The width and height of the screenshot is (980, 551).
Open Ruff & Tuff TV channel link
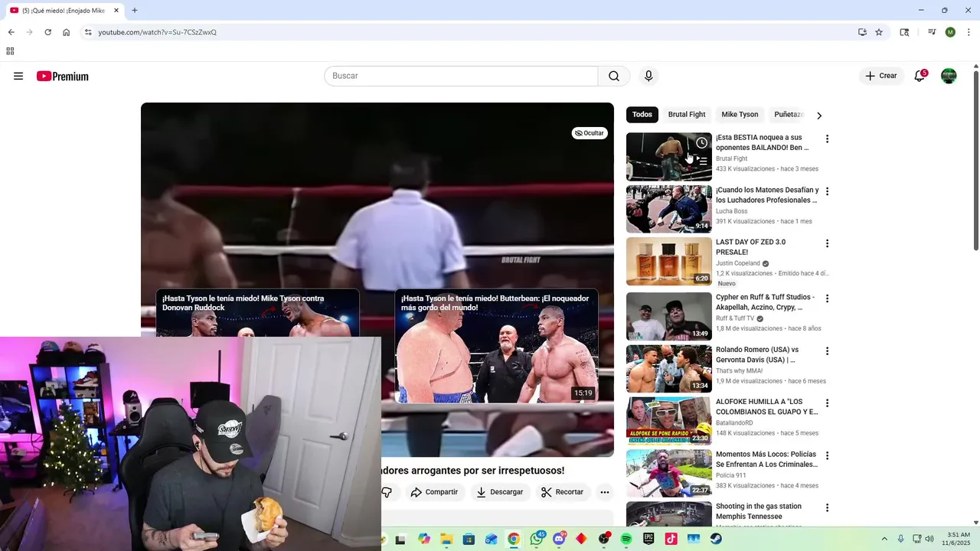pyautogui.click(x=735, y=318)
